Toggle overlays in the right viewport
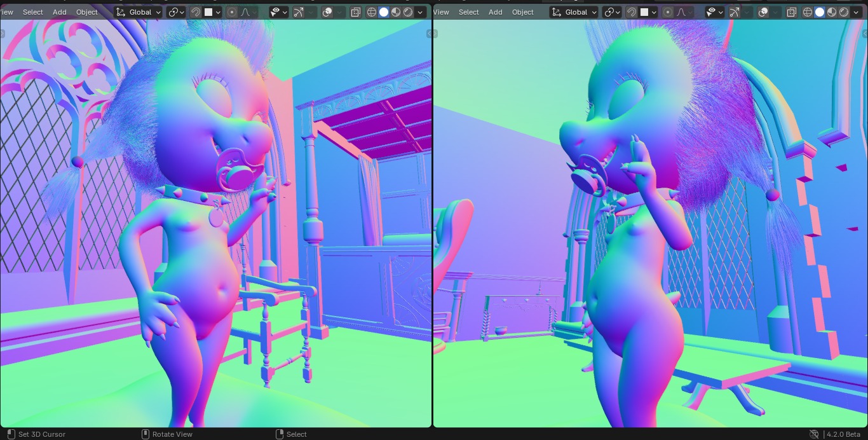This screenshot has height=440, width=868. [x=764, y=12]
